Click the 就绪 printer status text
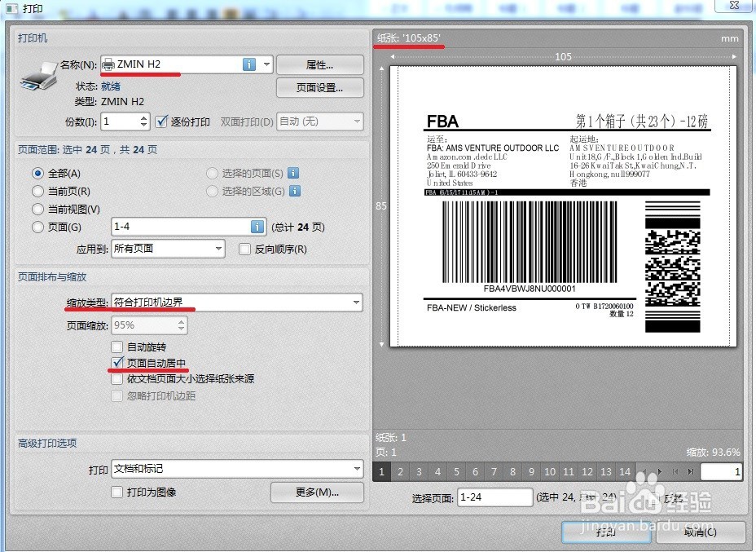Screen dimensions: 756x552 pyautogui.click(x=111, y=86)
